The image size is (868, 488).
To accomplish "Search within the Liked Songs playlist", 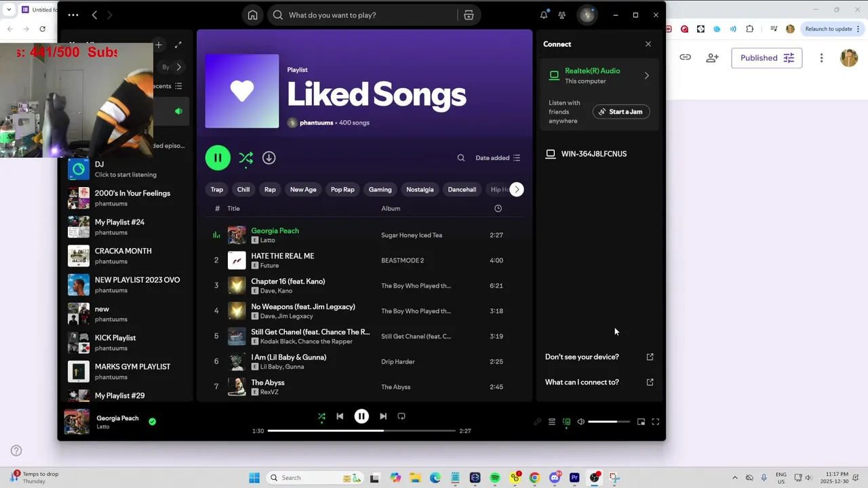I will coord(461,158).
